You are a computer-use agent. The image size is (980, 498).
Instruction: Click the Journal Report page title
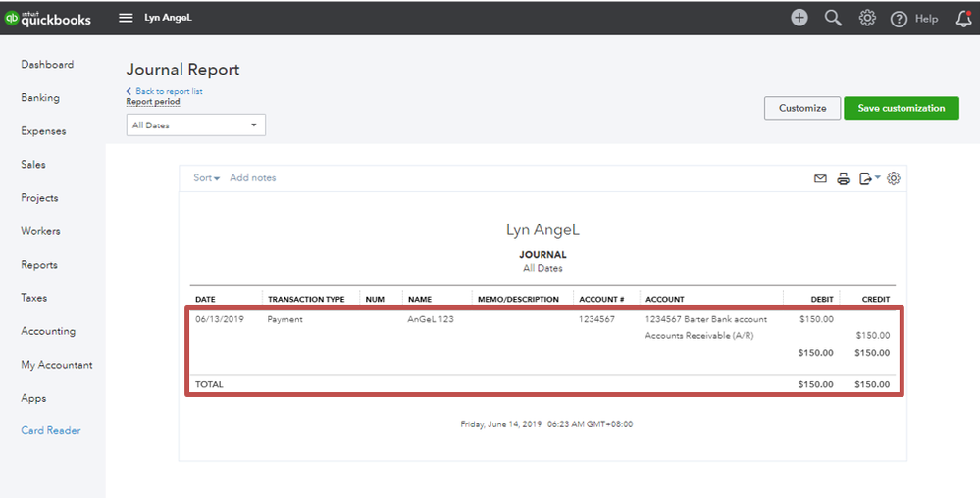[183, 70]
